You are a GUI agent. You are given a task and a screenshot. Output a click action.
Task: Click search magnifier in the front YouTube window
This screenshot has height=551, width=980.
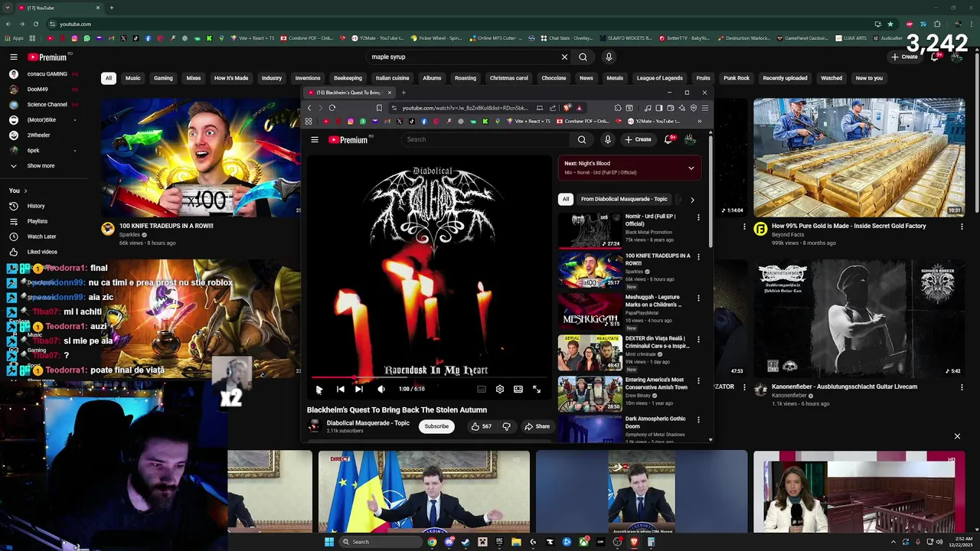pyautogui.click(x=582, y=139)
